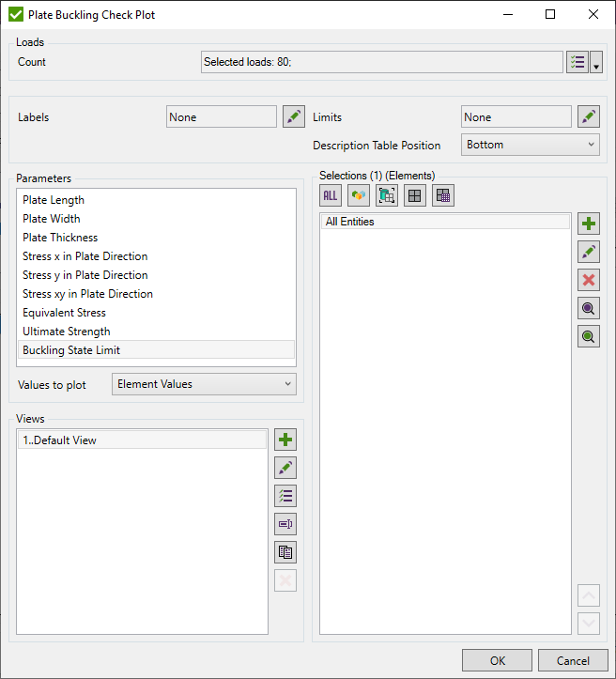Select the 1..Default View entry
Screen dimensions: 616x679
141,440
